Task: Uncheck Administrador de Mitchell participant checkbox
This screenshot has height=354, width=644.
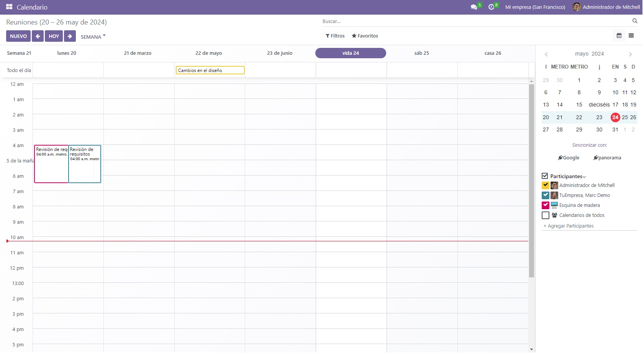Action: (546, 185)
